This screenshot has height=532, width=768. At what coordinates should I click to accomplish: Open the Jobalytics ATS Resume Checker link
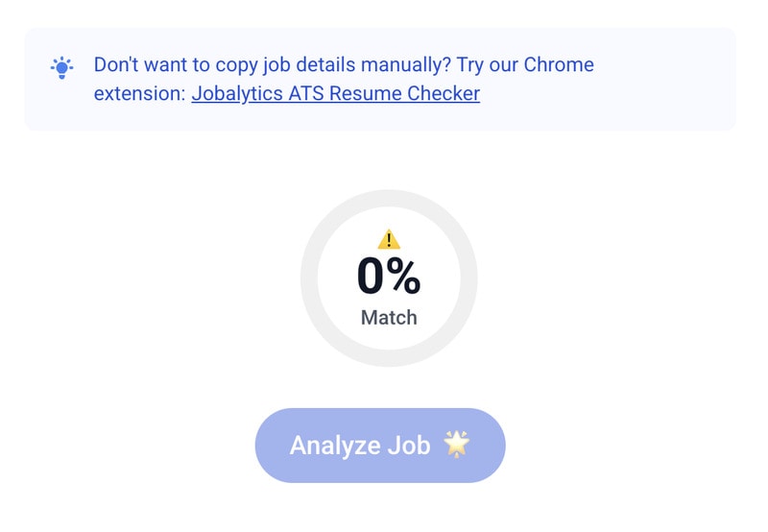pyautogui.click(x=335, y=94)
